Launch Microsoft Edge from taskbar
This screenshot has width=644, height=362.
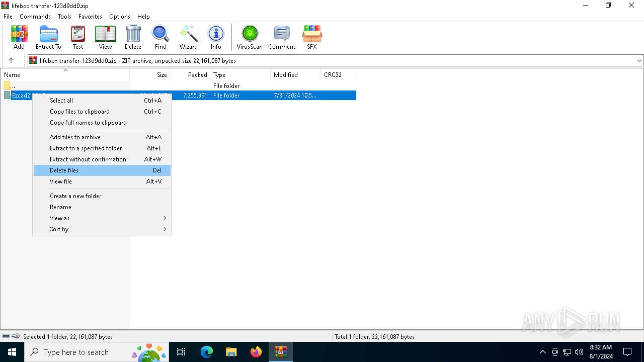pos(207,352)
